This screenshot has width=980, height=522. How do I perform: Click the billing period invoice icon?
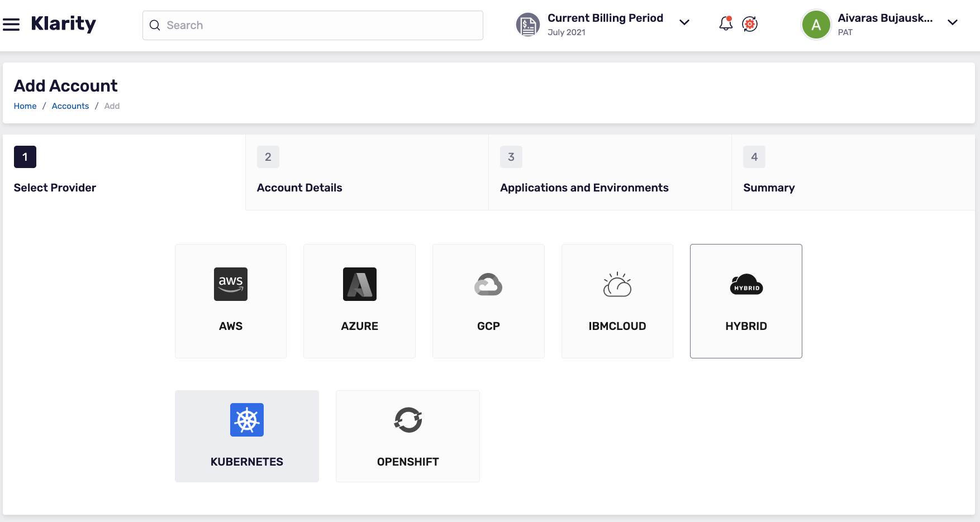tap(527, 25)
